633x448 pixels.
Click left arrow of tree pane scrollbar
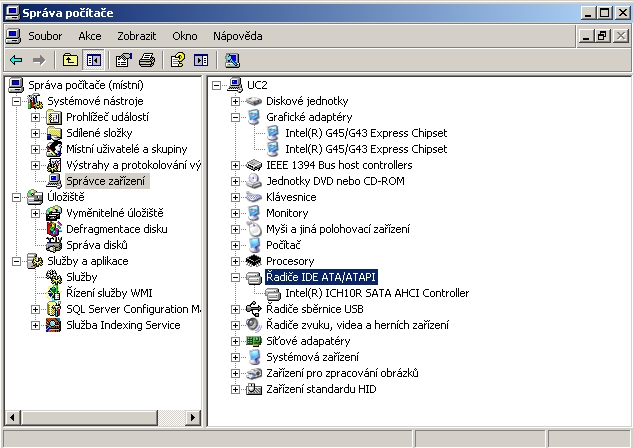(x=13, y=417)
